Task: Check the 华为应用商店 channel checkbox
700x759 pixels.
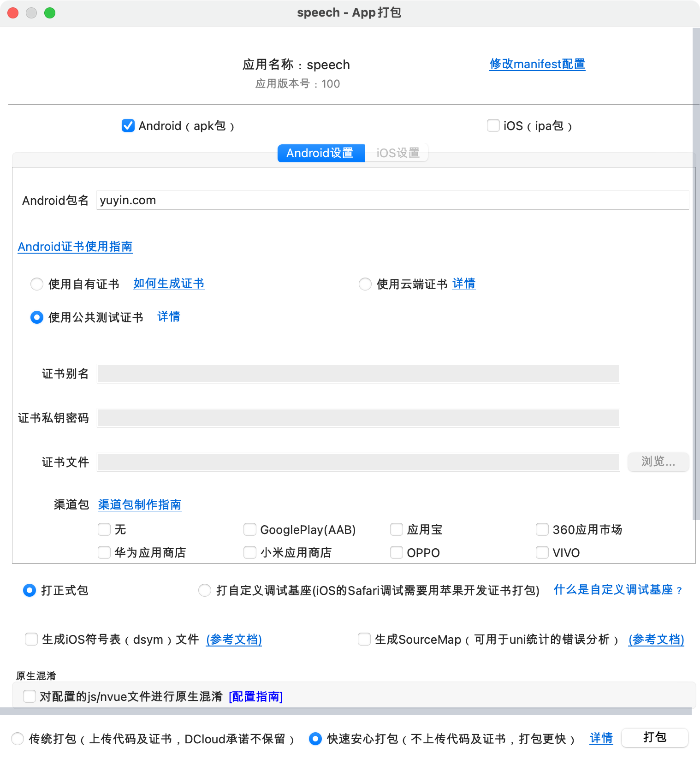Action: tap(104, 552)
